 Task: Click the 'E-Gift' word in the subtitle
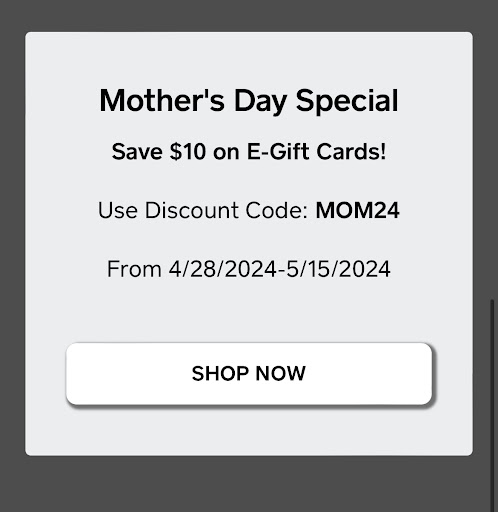pyautogui.click(x=278, y=152)
